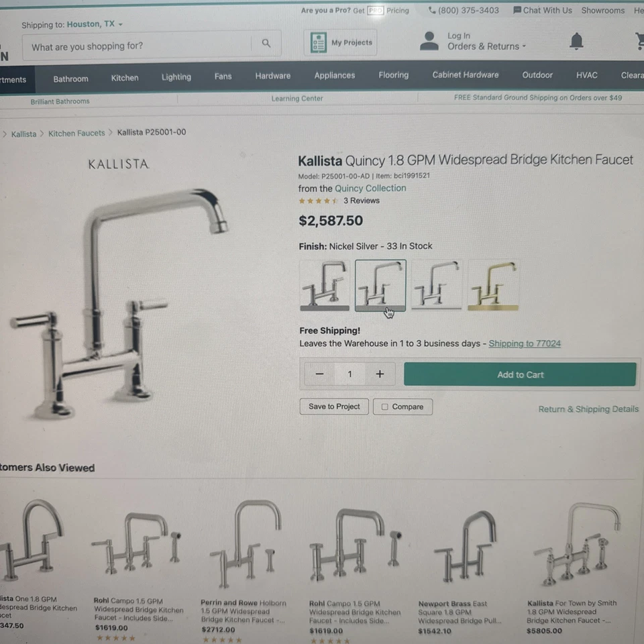Viewport: 644px width, 644px height.
Task: Click the search magnifier icon
Action: (266, 43)
